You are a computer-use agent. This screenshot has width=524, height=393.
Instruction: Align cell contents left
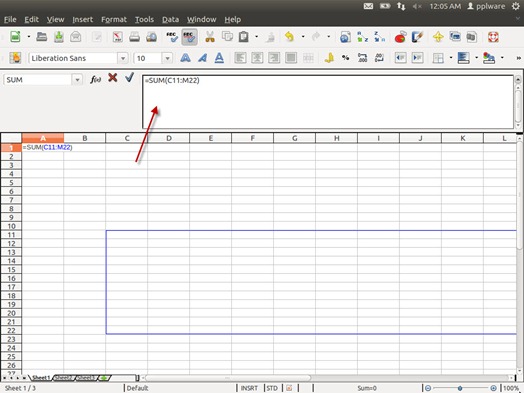point(240,58)
